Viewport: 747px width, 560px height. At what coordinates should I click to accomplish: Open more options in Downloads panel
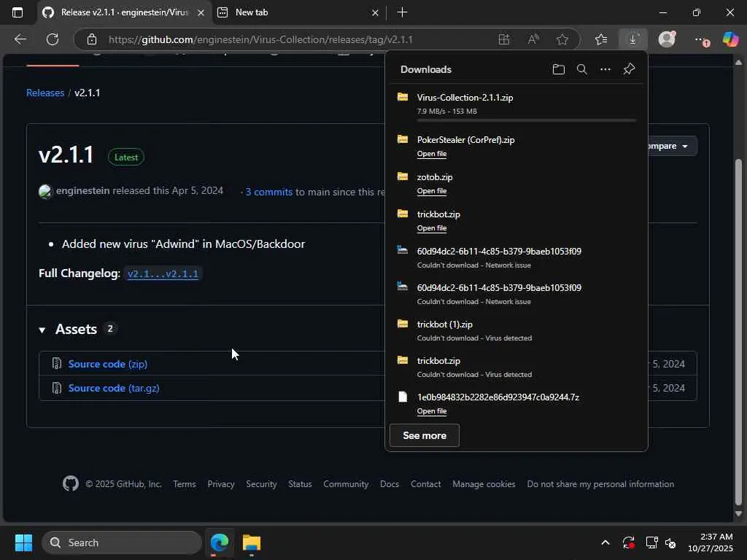point(605,69)
